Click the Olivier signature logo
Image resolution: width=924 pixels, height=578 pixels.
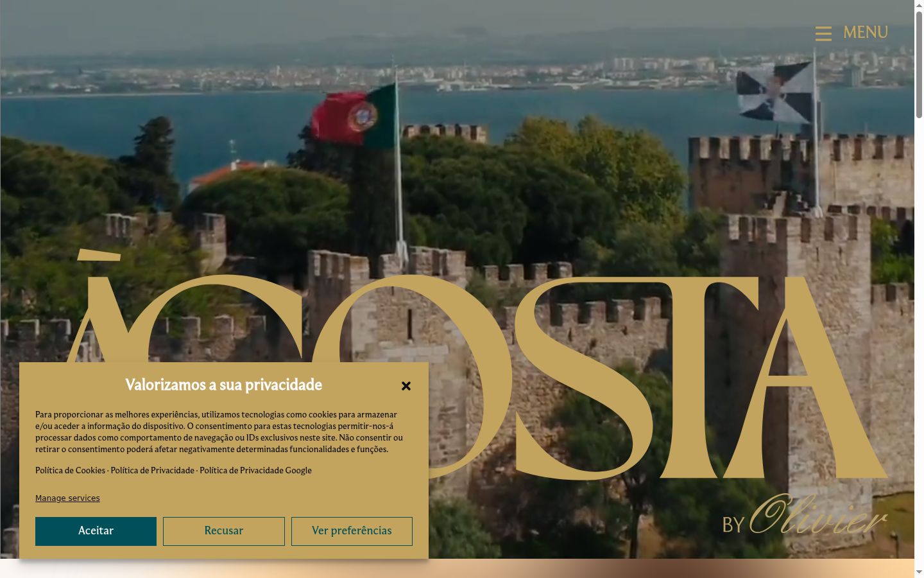tap(817, 514)
